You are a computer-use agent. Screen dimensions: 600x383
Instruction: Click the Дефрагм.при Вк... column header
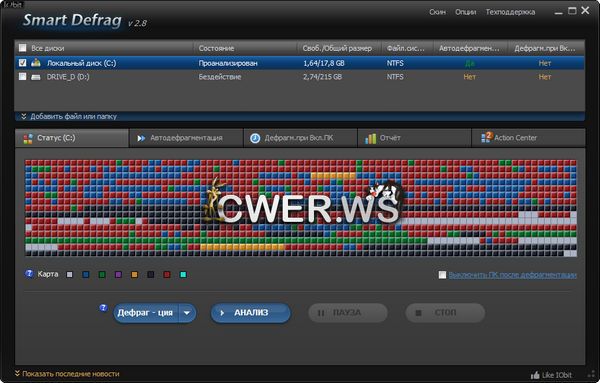[546, 48]
